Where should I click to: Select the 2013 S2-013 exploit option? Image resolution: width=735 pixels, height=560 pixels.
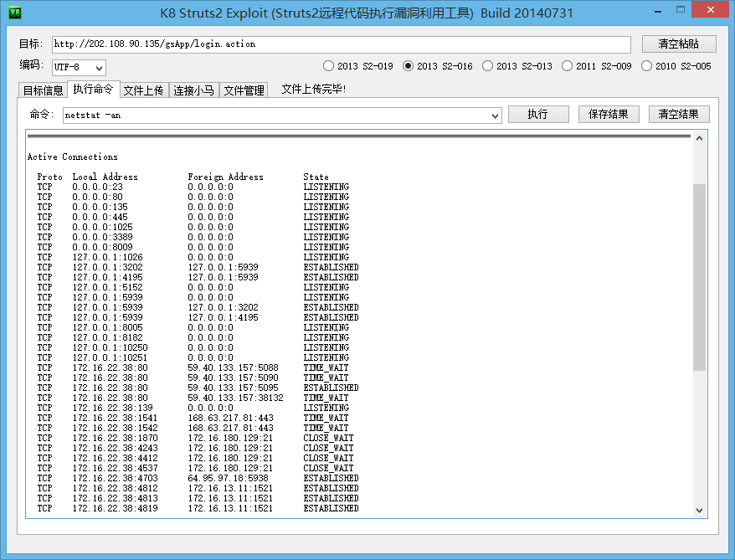(x=517, y=66)
